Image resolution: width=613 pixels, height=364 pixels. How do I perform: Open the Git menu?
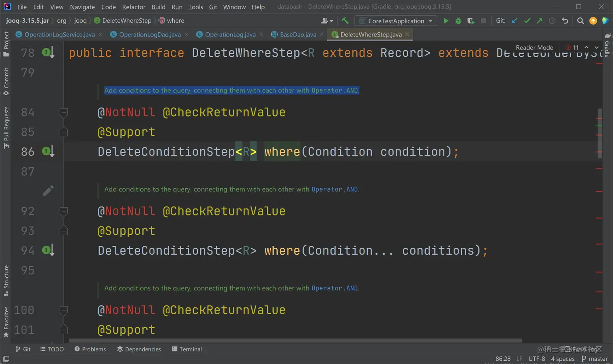click(x=213, y=7)
